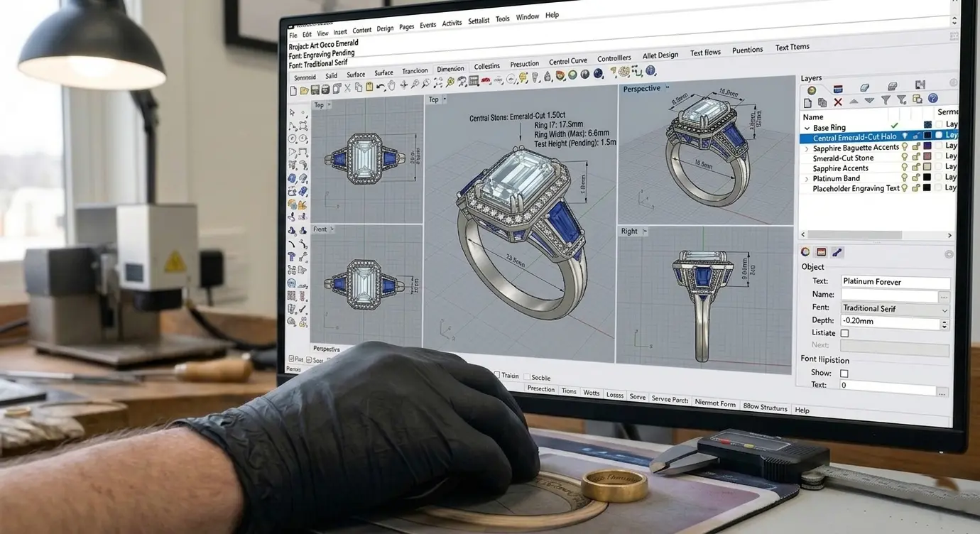Toggle visibility bulb for Placeholder Engraving Text
This screenshot has width=980, height=534.
(905, 187)
